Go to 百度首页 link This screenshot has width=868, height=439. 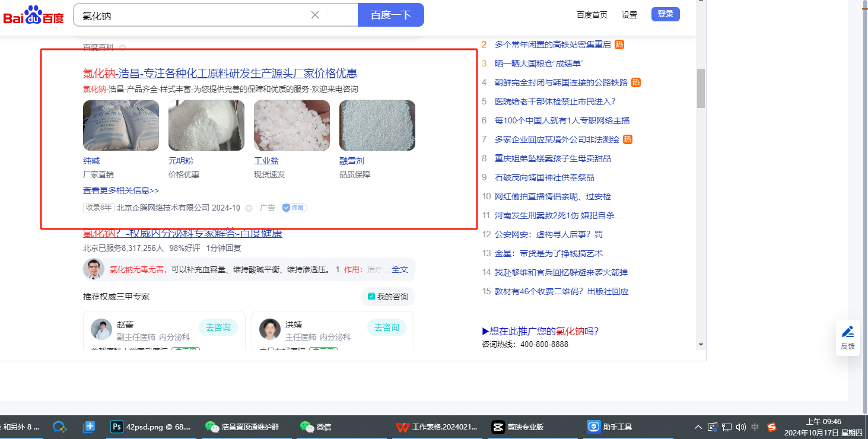pyautogui.click(x=592, y=15)
